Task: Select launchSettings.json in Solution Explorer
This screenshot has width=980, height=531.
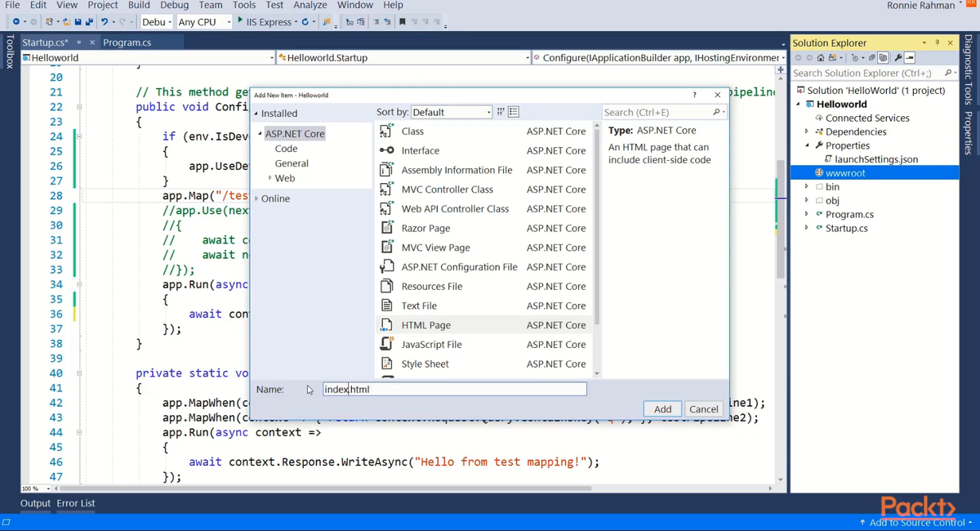Action: [875, 159]
